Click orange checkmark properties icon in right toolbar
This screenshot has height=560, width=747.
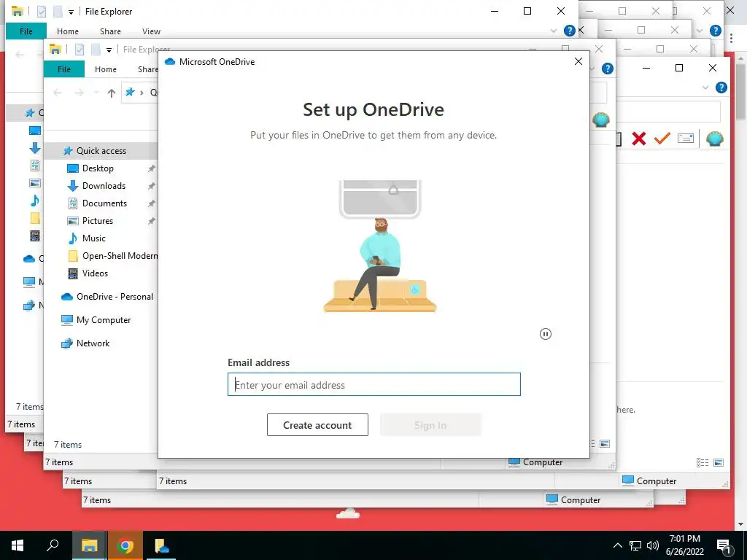pyautogui.click(x=662, y=139)
